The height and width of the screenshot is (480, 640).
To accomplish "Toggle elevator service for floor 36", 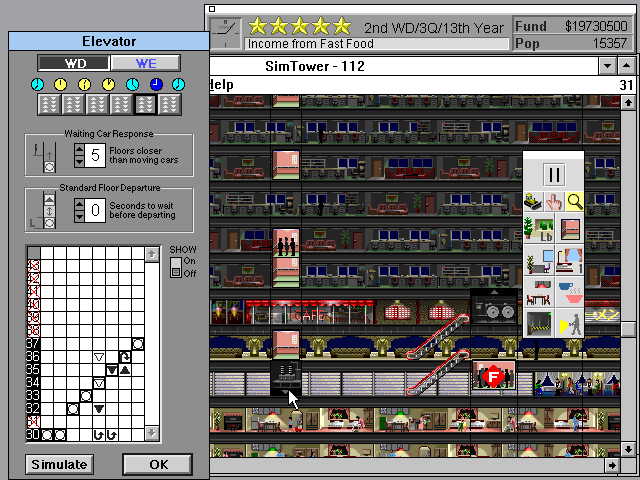I will pyautogui.click(x=33, y=357).
